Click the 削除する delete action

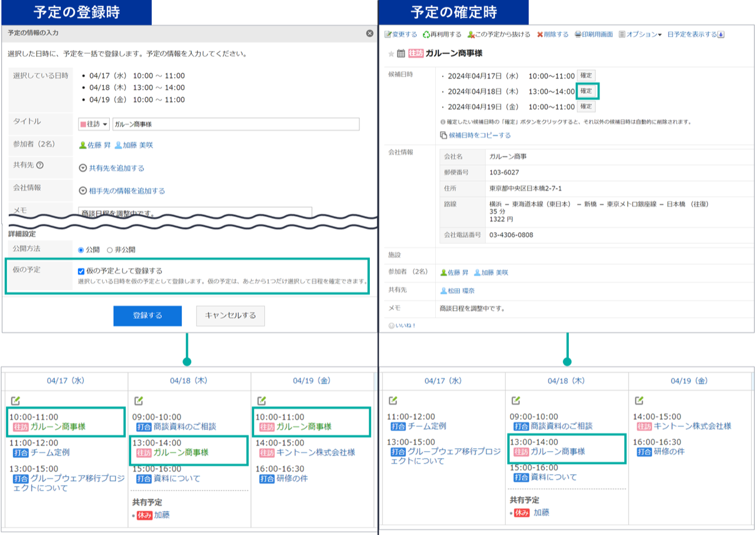pyautogui.click(x=553, y=35)
